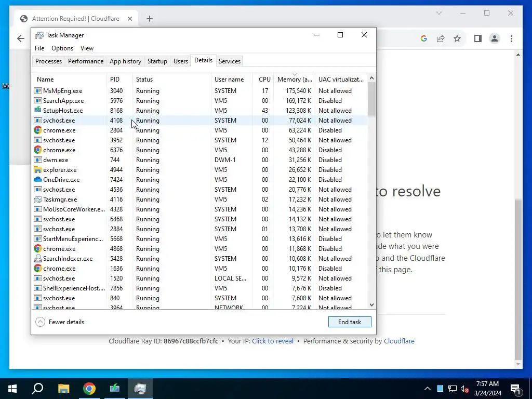Click the Task Manager title bar icon

coord(39,35)
